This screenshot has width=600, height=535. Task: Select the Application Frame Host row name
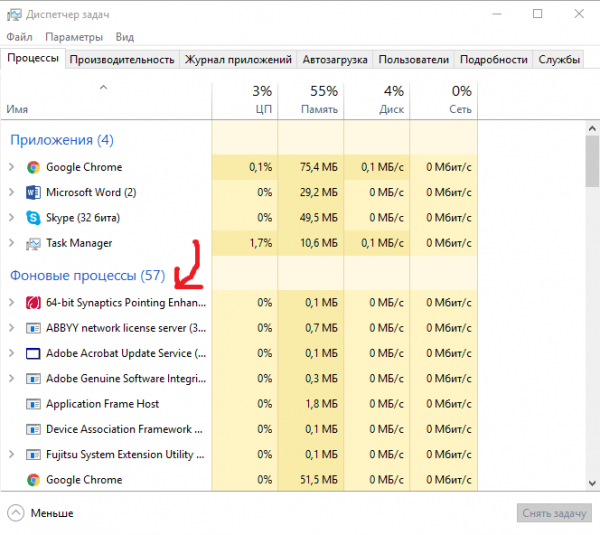[103, 404]
